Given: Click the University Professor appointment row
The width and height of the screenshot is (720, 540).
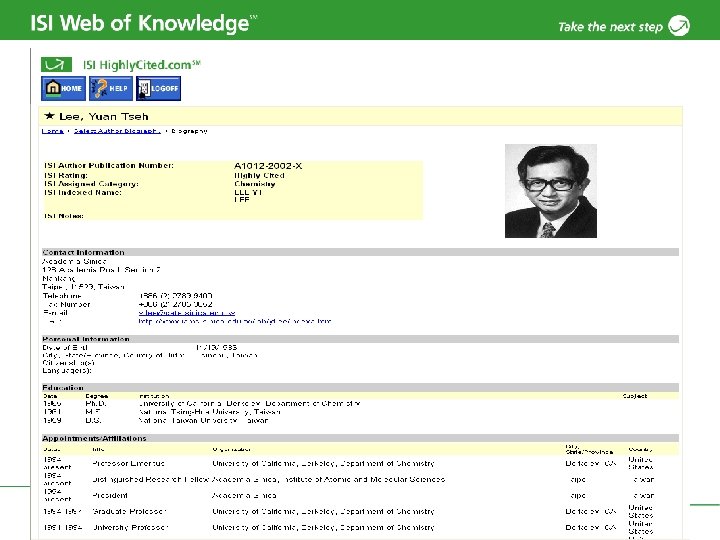Looking at the screenshot, I should tap(360, 528).
